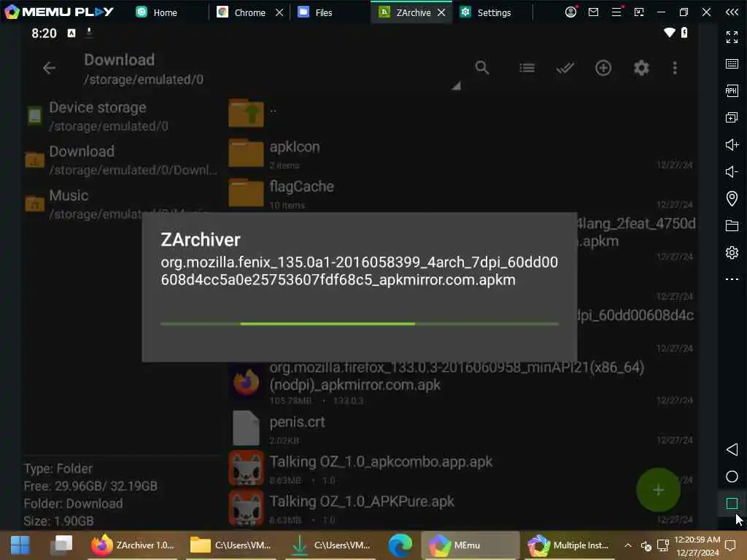Switch to the Home tab
This screenshot has height=560, width=747.
click(157, 12)
